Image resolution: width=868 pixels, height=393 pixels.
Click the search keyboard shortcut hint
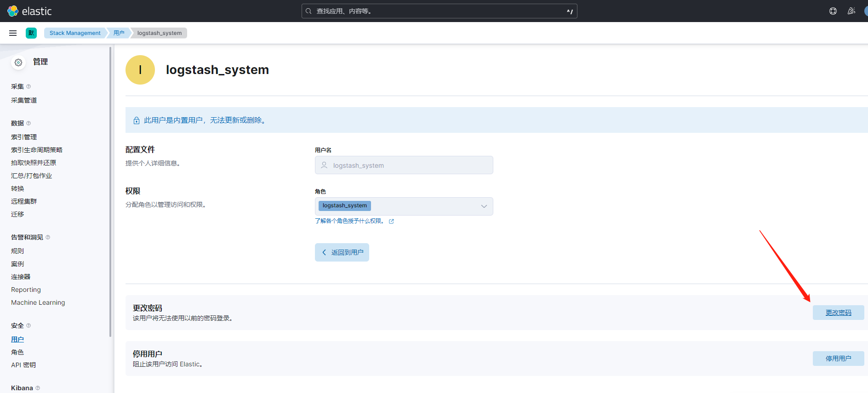point(570,11)
